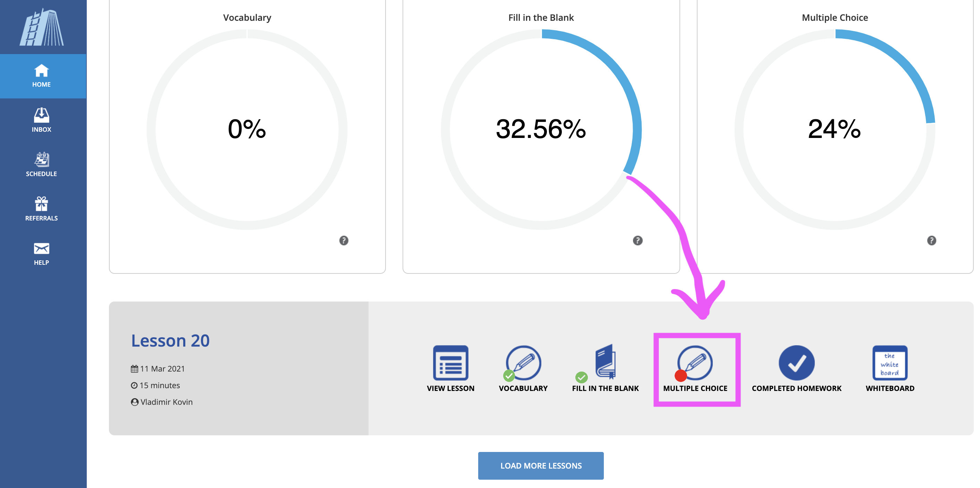
Task: Click the Vocabulary 0% progress circle
Action: (247, 129)
